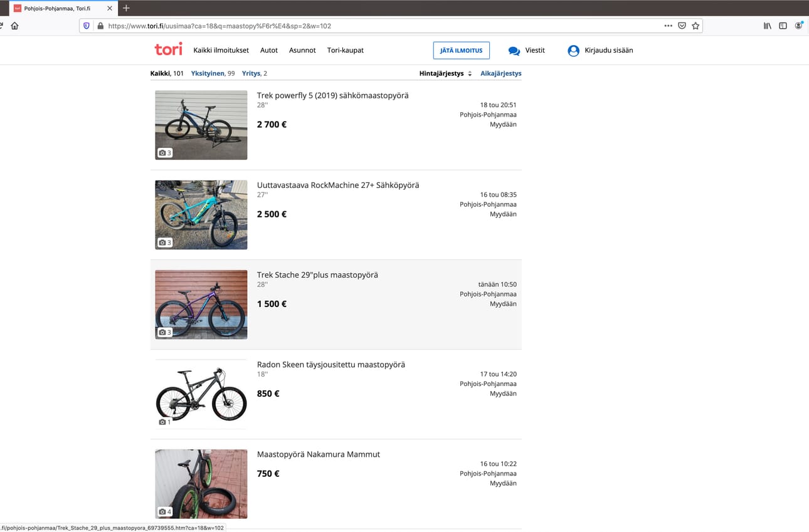The width and height of the screenshot is (809, 532).
Task: Click the Save to Pocket icon
Action: point(682,26)
